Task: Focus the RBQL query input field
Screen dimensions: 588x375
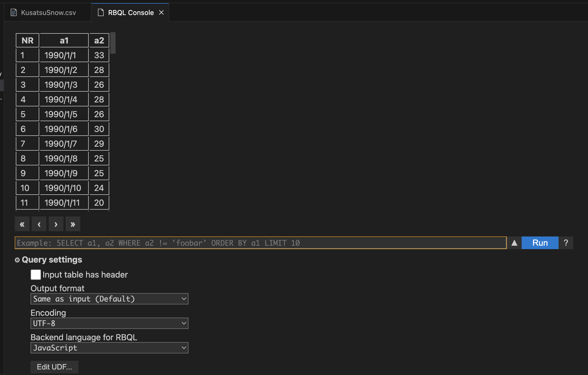Action: (261, 243)
